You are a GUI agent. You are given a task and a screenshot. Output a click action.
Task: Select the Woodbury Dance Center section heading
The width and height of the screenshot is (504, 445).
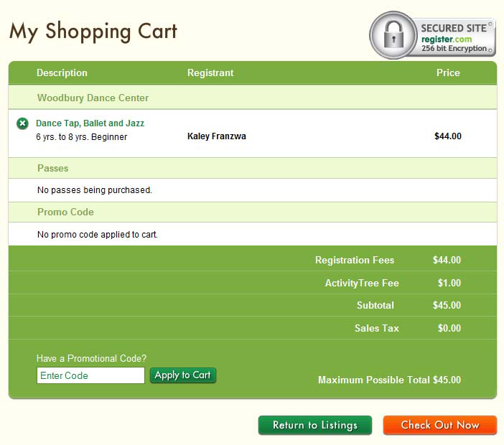93,98
